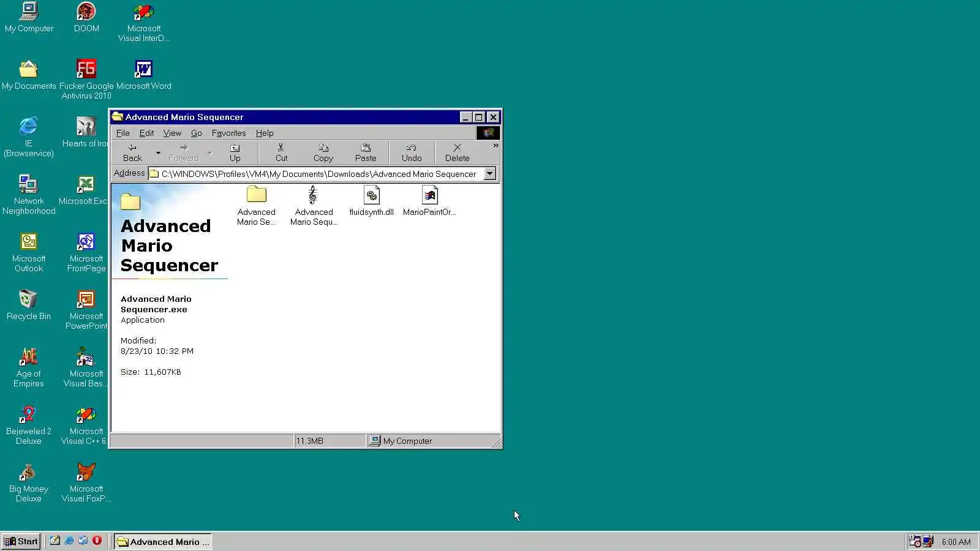Image resolution: width=980 pixels, height=551 pixels.
Task: Click the Windows logo throbber in the menu bar
Action: point(488,133)
